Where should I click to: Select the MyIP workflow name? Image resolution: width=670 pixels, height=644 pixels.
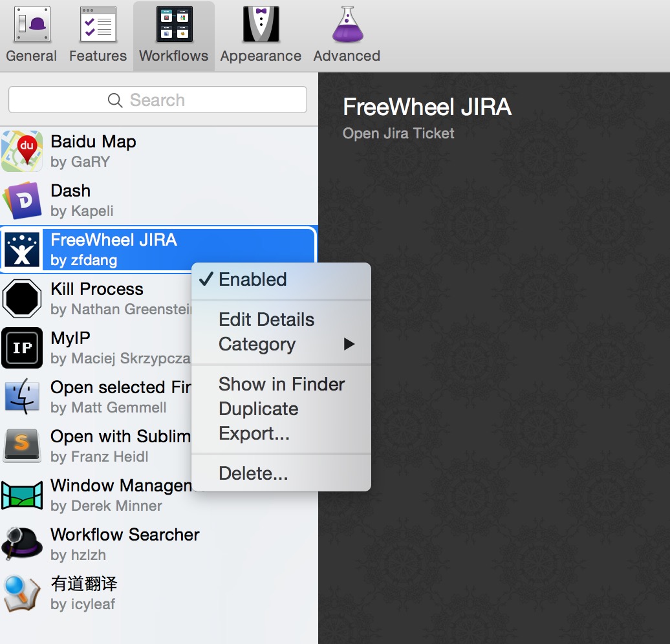coord(70,338)
